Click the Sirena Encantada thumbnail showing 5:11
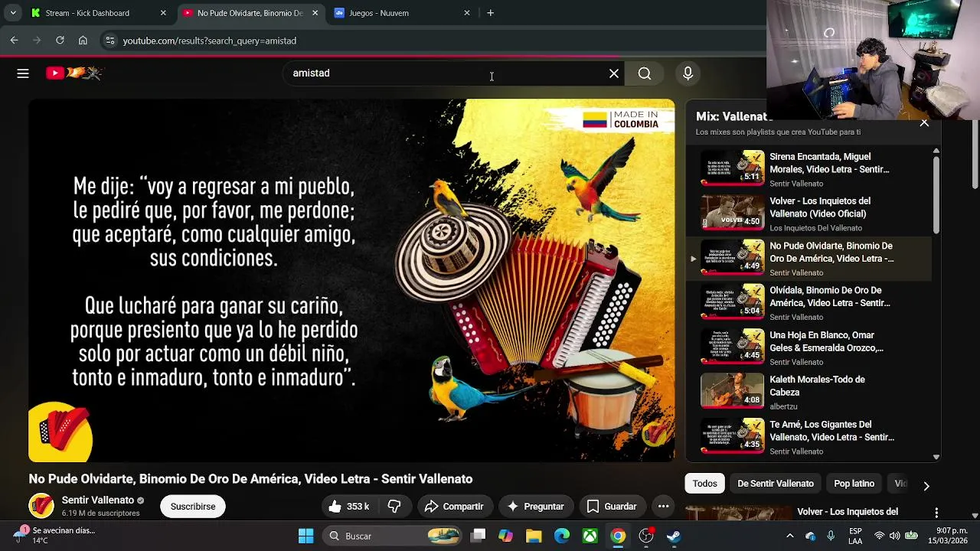This screenshot has height=551, width=980. [x=733, y=168]
